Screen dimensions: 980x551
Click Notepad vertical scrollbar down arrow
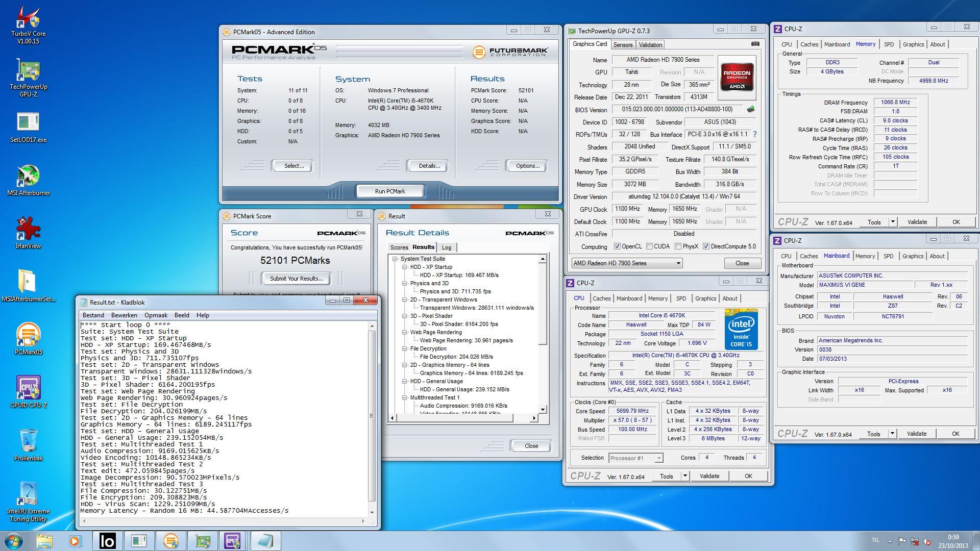tap(372, 513)
